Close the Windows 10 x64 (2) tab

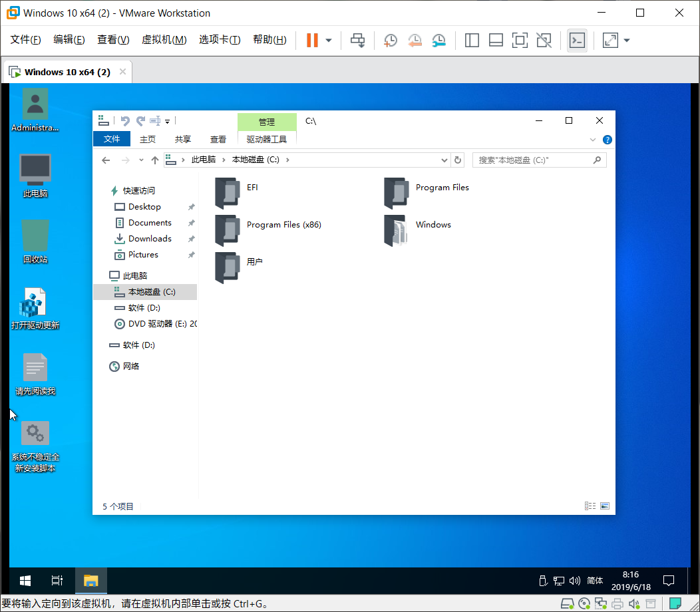coord(123,72)
